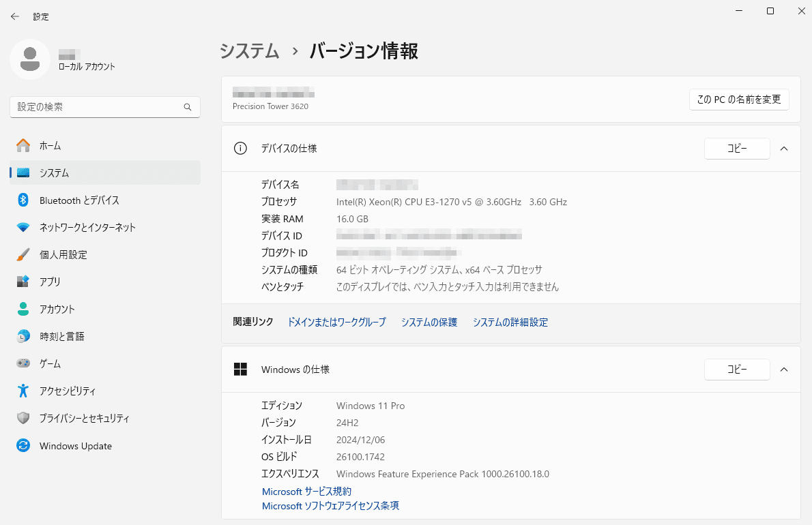
Task: Click the 64 ビット system type value
Action: click(439, 270)
